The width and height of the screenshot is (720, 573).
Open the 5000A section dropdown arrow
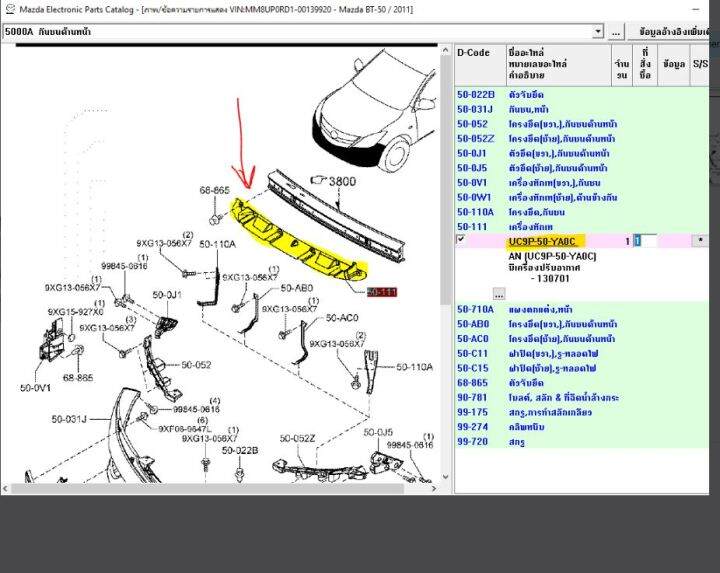(599, 31)
